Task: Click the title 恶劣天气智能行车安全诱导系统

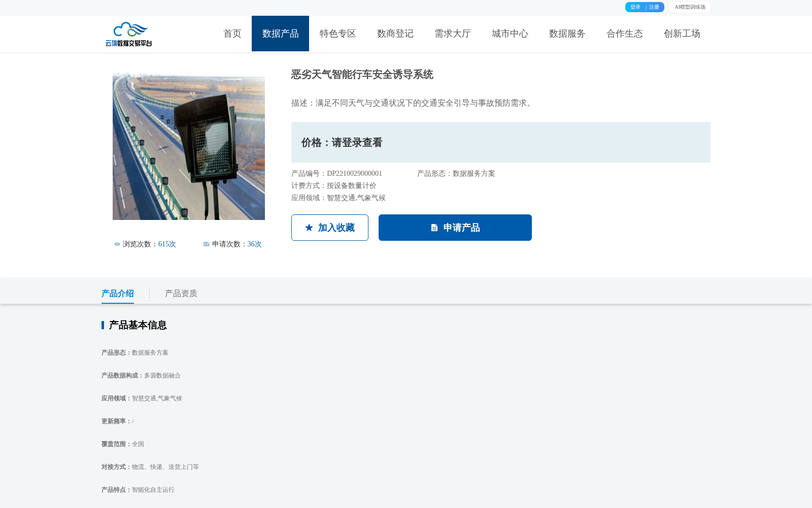Action: (x=362, y=75)
